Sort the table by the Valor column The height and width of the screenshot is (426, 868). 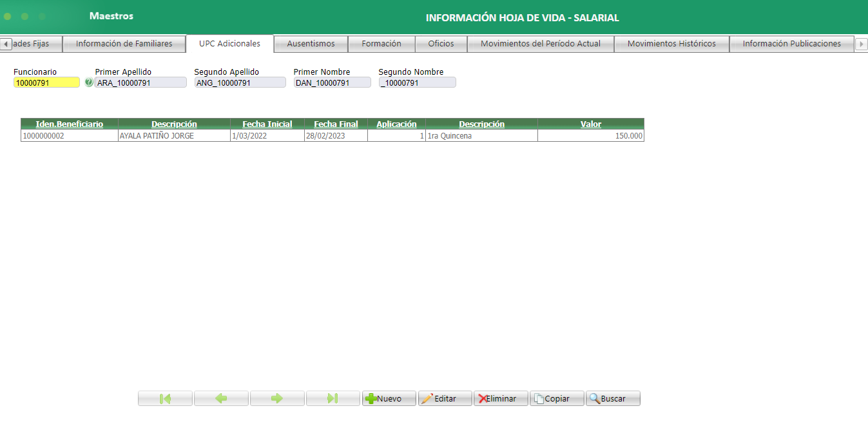591,124
